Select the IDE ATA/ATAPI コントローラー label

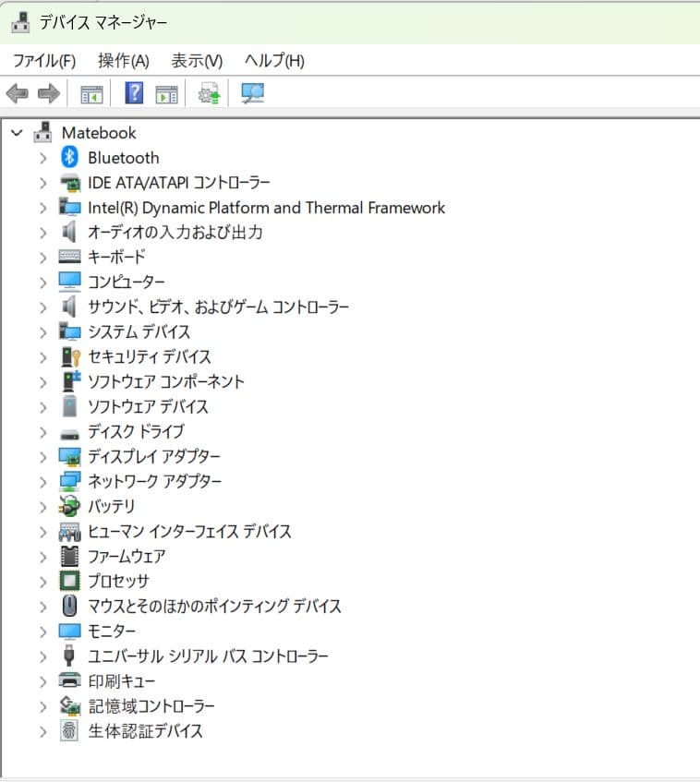click(x=179, y=183)
